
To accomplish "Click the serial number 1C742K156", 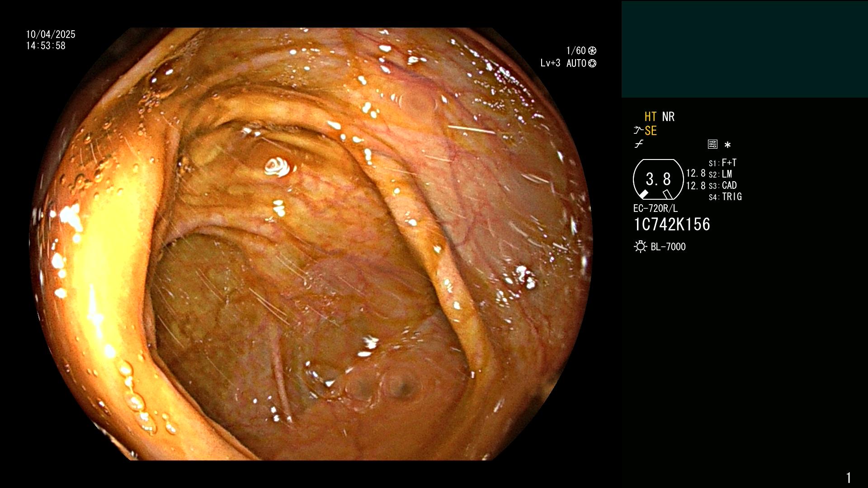I will coord(672,225).
